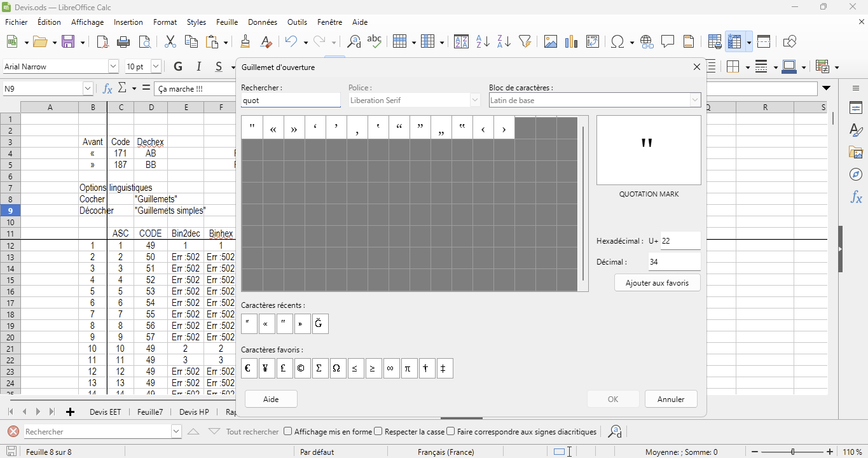
Task: Open the font name dropdown list
Action: point(113,67)
